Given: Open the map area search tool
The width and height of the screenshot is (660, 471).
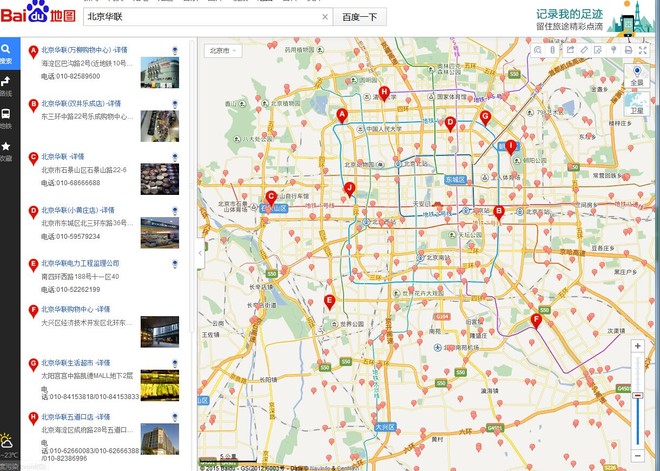Looking at the screenshot, I should [x=538, y=50].
